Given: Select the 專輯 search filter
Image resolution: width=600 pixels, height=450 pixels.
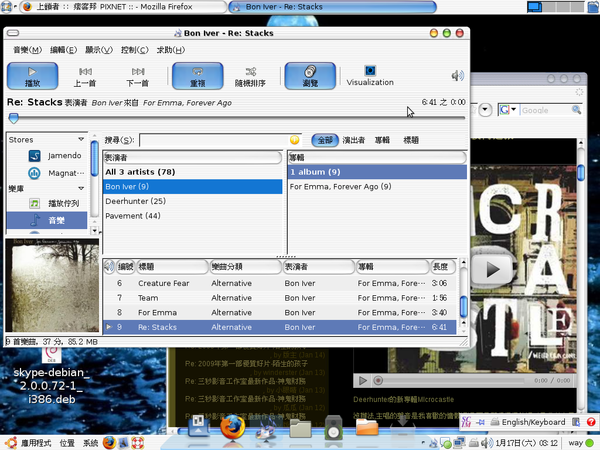Looking at the screenshot, I should pos(382,140).
